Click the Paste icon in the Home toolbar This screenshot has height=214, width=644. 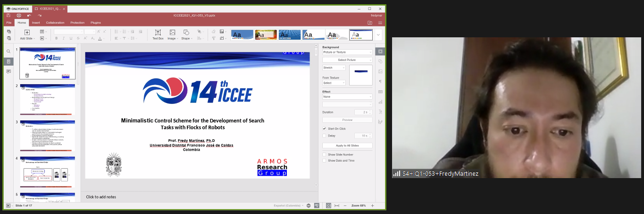(8, 38)
